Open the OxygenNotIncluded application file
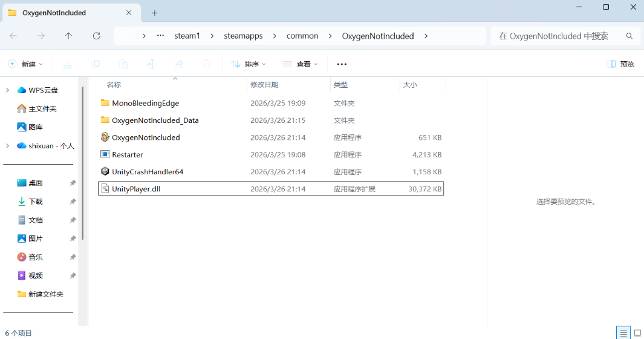Image resolution: width=644 pixels, height=339 pixels. click(146, 137)
